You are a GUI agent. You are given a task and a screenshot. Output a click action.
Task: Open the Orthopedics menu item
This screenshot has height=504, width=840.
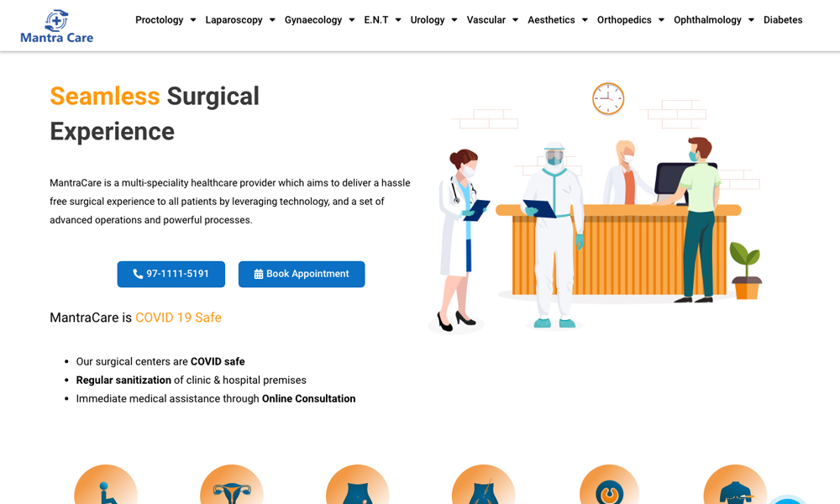click(x=631, y=20)
